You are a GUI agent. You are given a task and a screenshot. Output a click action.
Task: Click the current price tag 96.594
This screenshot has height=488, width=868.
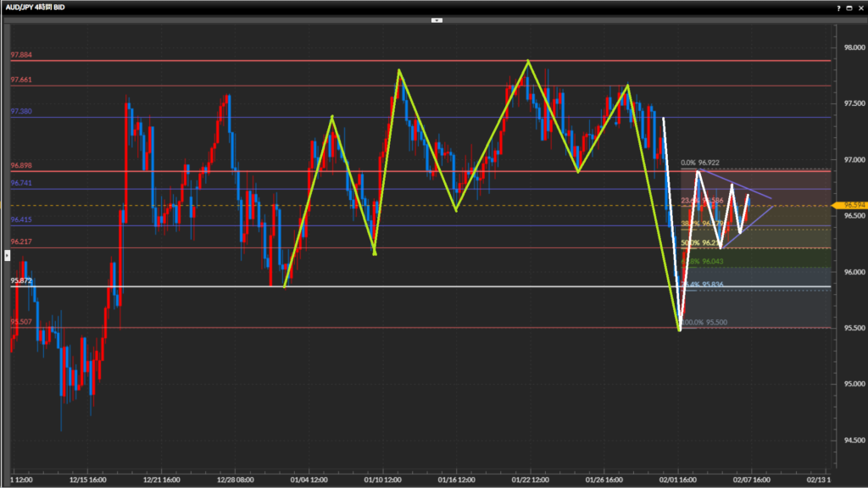click(x=851, y=205)
